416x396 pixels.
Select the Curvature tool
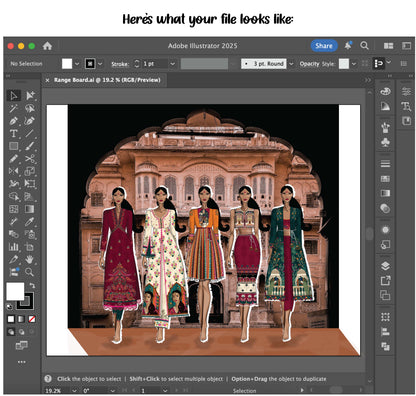pyautogui.click(x=30, y=121)
